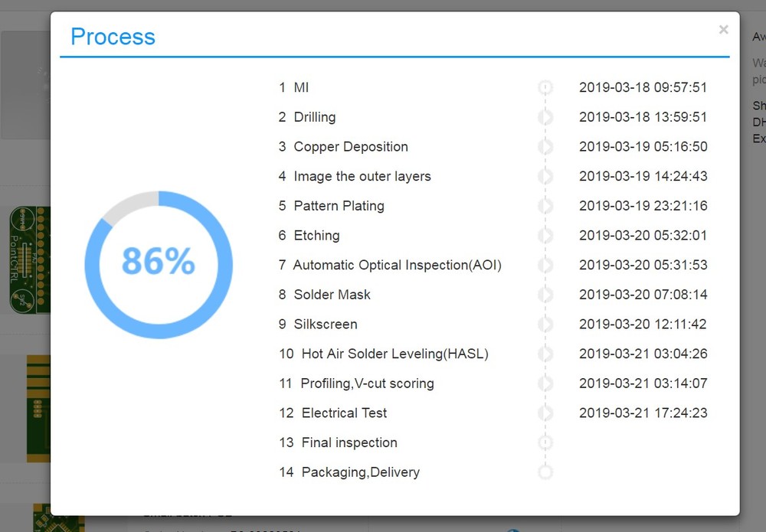Click the MI timestamp 2019-03-18 09:57:51
The image size is (766, 532).
pos(643,87)
